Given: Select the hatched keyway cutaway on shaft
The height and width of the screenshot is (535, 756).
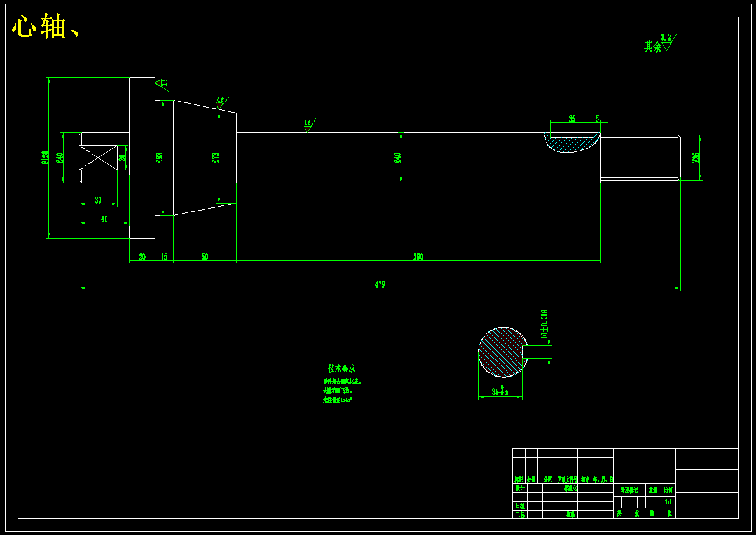Looking at the screenshot, I should click(x=572, y=142).
